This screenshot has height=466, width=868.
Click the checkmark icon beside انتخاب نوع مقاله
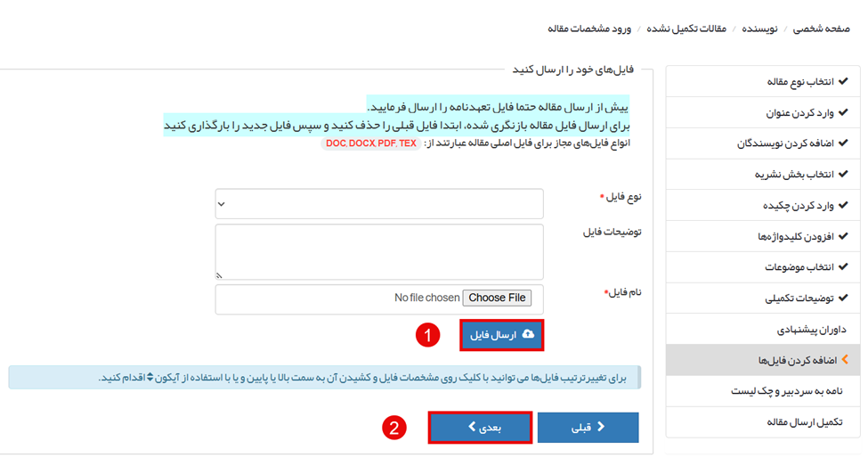click(x=843, y=82)
